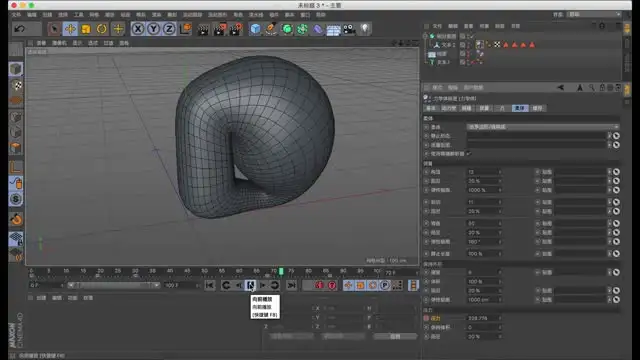Click the start frame 0 F field
This screenshot has width=640, height=360.
point(47,285)
